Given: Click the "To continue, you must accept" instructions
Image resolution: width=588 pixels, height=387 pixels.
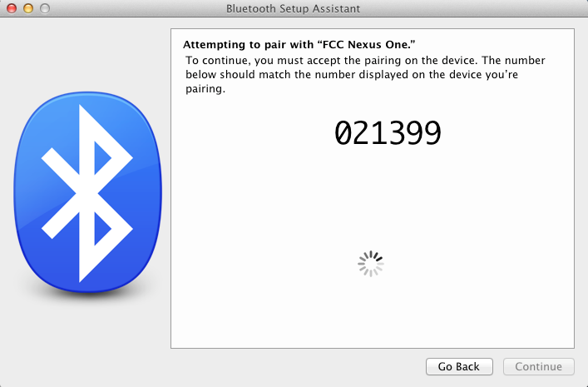Looking at the screenshot, I should click(365, 74).
